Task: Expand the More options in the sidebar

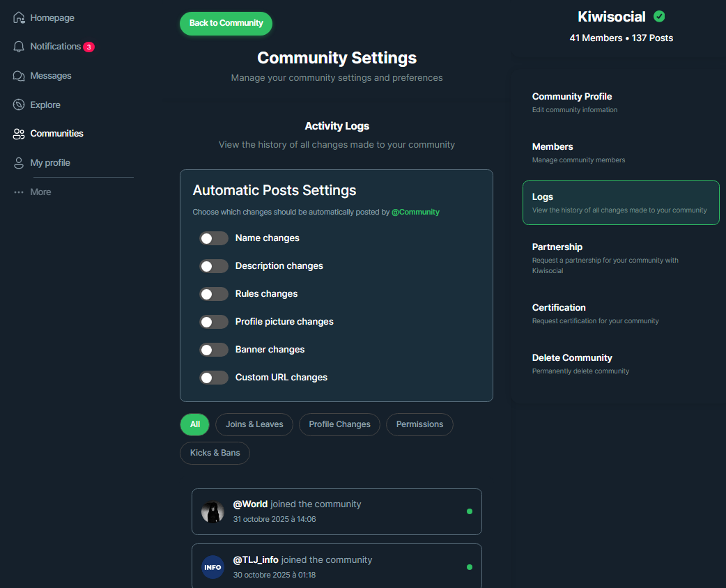Action: tap(18, 192)
